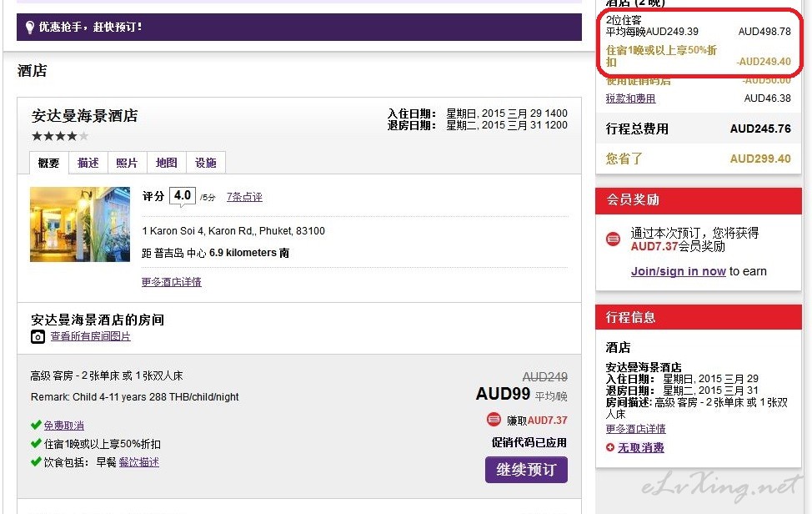Click the lightbulb icon in purple banner

pyautogui.click(x=29, y=27)
